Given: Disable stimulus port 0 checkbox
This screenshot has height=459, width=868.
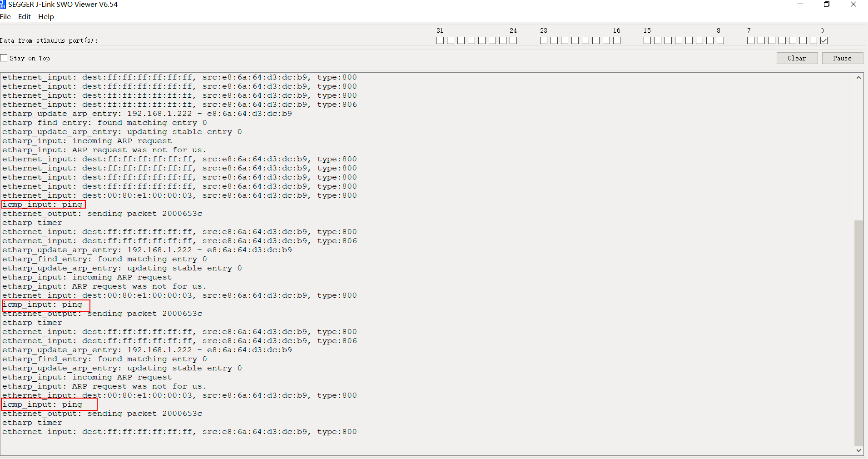Looking at the screenshot, I should click(823, 40).
